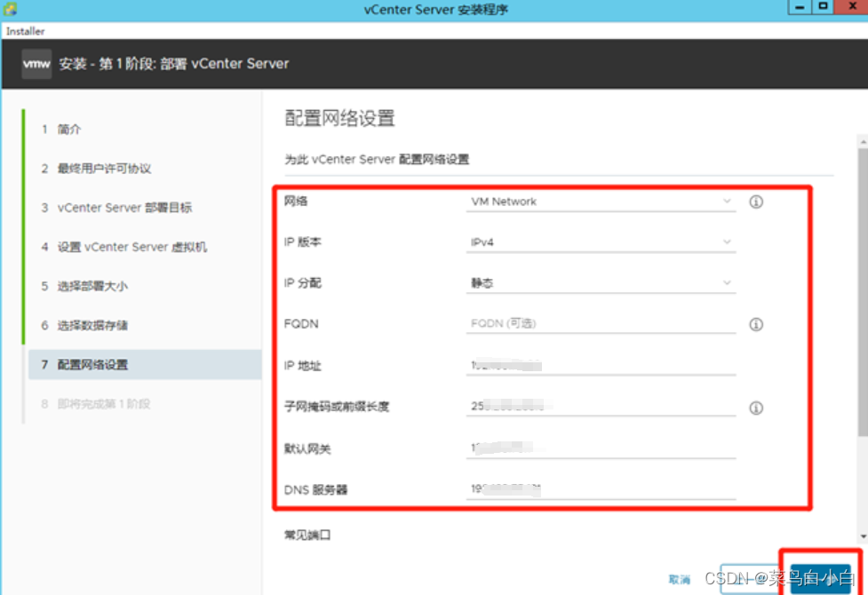
Task: Maximize the vCenter Server installer window
Action: point(824,6)
